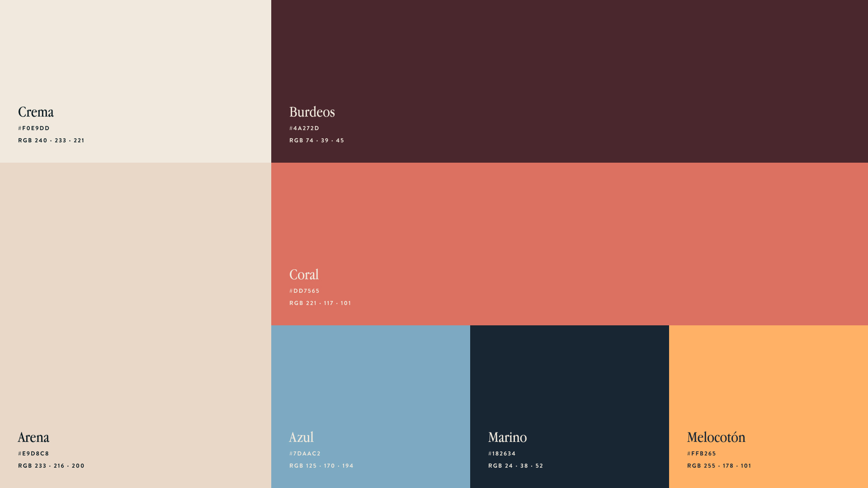Click hex code #4A272D

(x=304, y=128)
